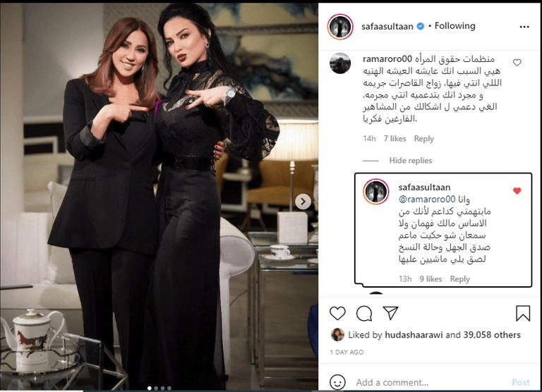Unlike safaasultaan's reply red heart
This screenshot has width=542, height=392.
click(517, 190)
